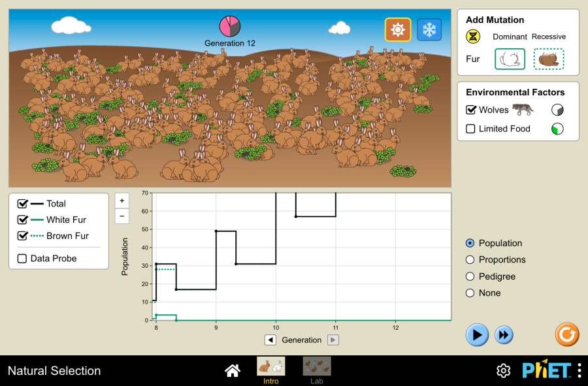Uncheck the Wolves checkbox
The height and width of the screenshot is (386, 588).
[470, 110]
